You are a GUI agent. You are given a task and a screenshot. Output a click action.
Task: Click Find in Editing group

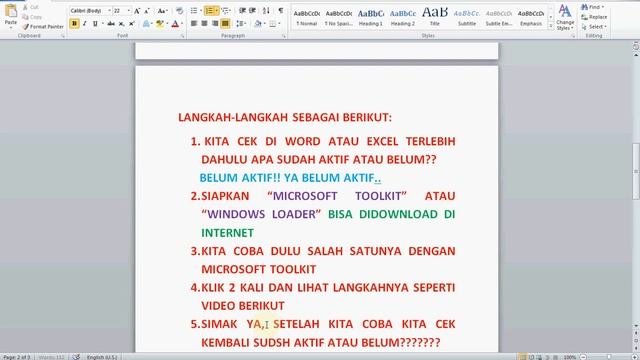click(x=593, y=7)
